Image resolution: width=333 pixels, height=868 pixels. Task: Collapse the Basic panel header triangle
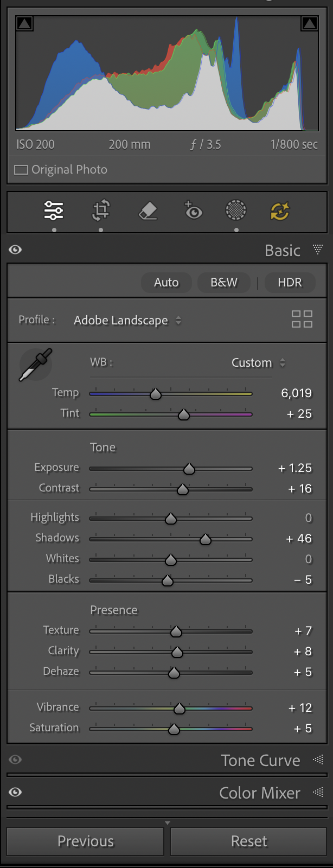coord(318,250)
